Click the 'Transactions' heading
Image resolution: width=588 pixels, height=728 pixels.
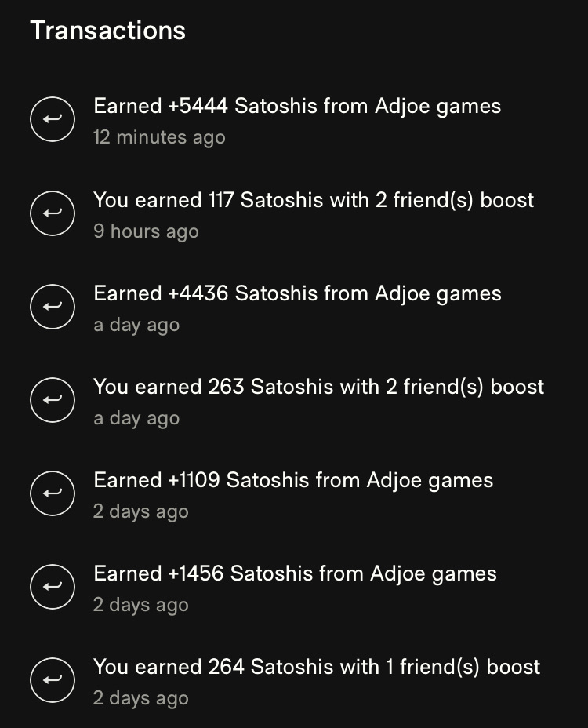[x=108, y=31]
